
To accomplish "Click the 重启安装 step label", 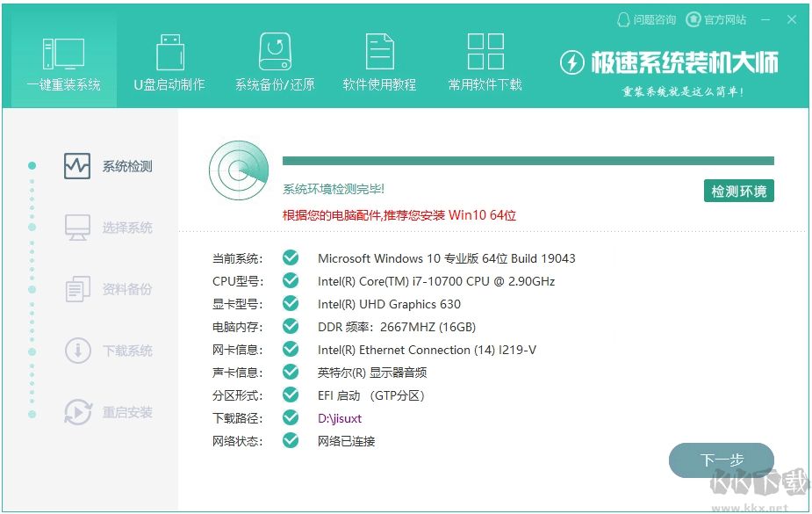I will pos(127,412).
